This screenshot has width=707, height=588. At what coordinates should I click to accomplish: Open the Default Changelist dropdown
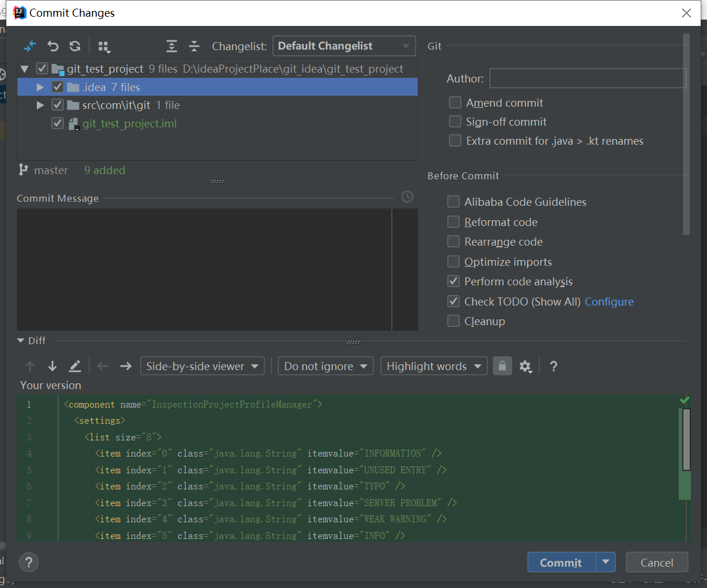344,46
